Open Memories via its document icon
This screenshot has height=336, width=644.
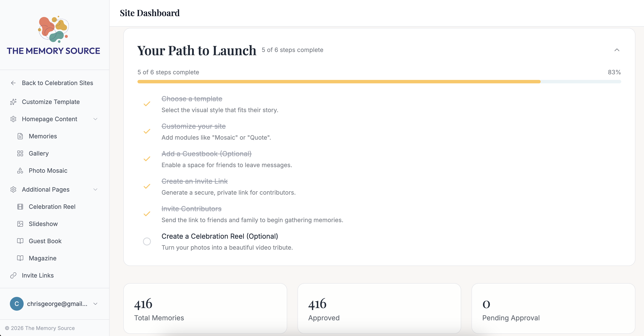(20, 136)
